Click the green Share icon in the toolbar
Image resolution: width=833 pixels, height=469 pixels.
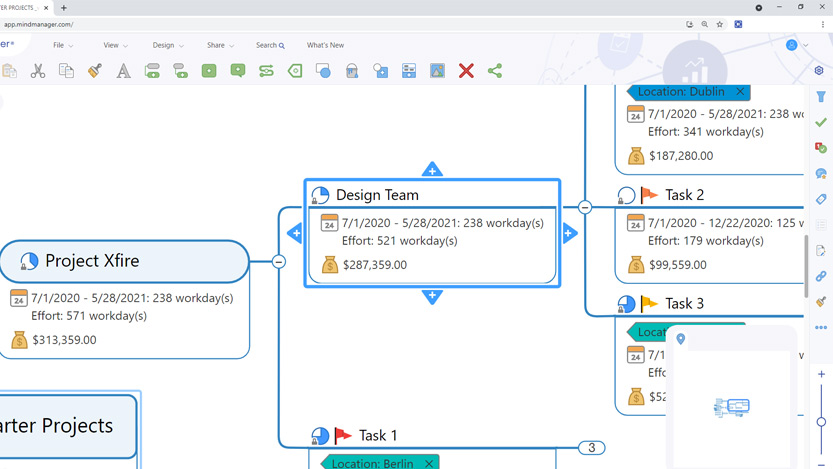(495, 71)
